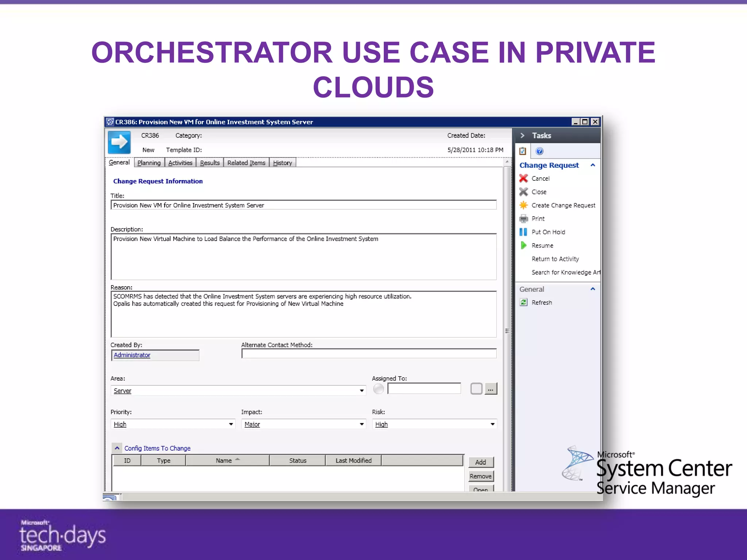Viewport: 747px width, 560px height.
Task: Click the Print printer icon
Action: (x=523, y=219)
